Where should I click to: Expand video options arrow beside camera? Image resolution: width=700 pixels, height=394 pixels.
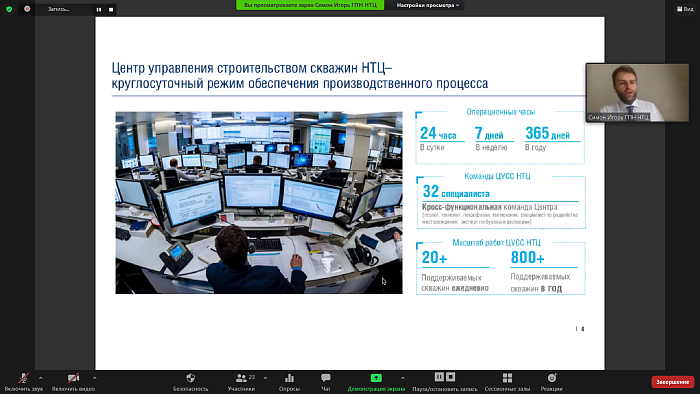[x=94, y=378]
